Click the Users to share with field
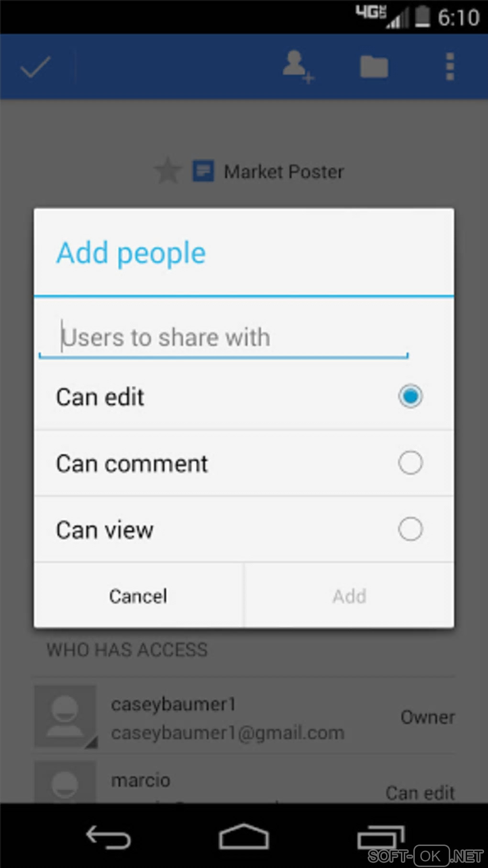 pos(223,338)
